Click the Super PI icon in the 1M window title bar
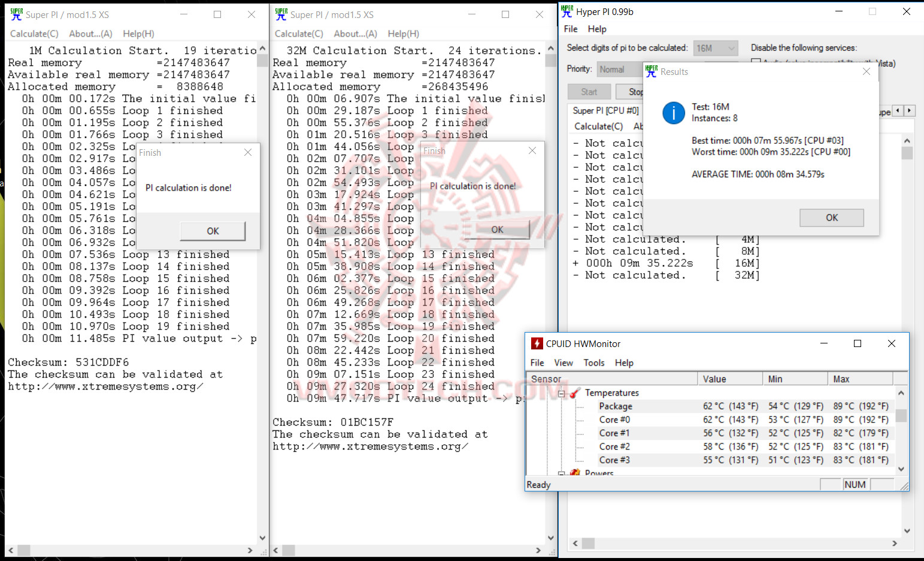Screen dimensions: 924x561 point(16,14)
